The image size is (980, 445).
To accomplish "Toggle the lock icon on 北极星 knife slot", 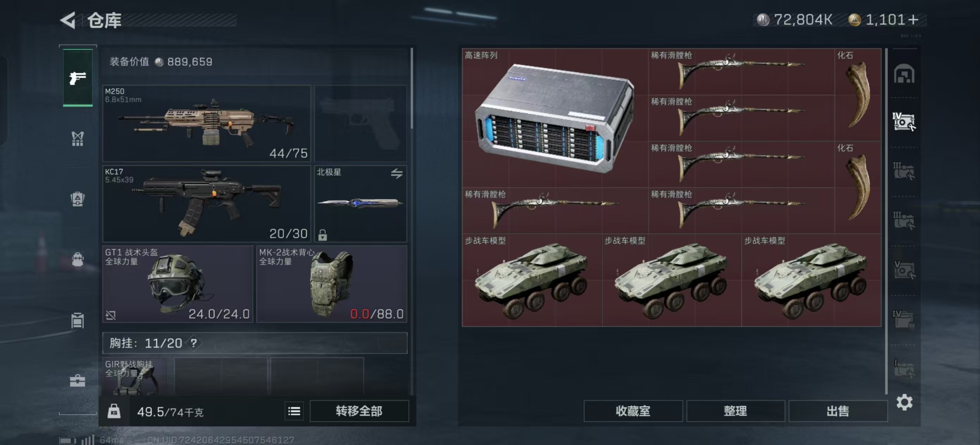I will pyautogui.click(x=323, y=235).
